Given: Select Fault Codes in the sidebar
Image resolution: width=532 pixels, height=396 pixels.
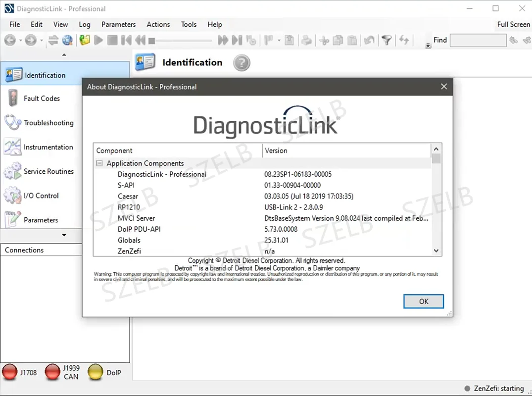Looking at the screenshot, I should coord(42,99).
